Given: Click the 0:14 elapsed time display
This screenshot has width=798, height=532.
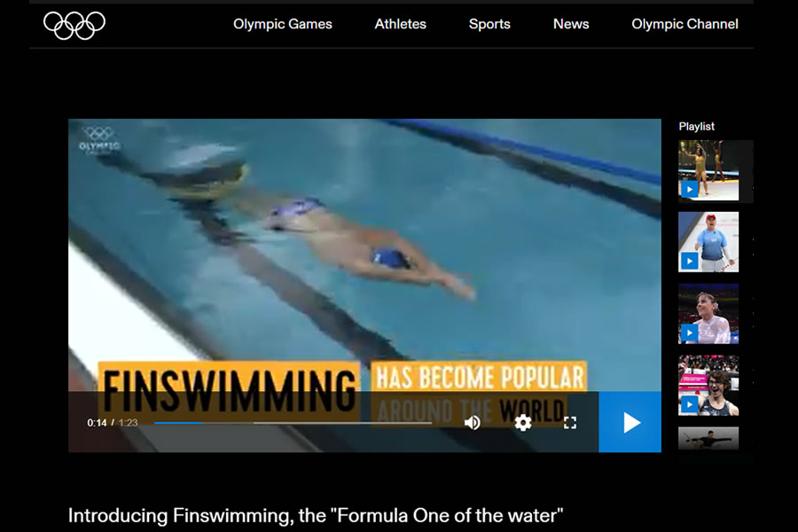Looking at the screenshot, I should [x=97, y=423].
